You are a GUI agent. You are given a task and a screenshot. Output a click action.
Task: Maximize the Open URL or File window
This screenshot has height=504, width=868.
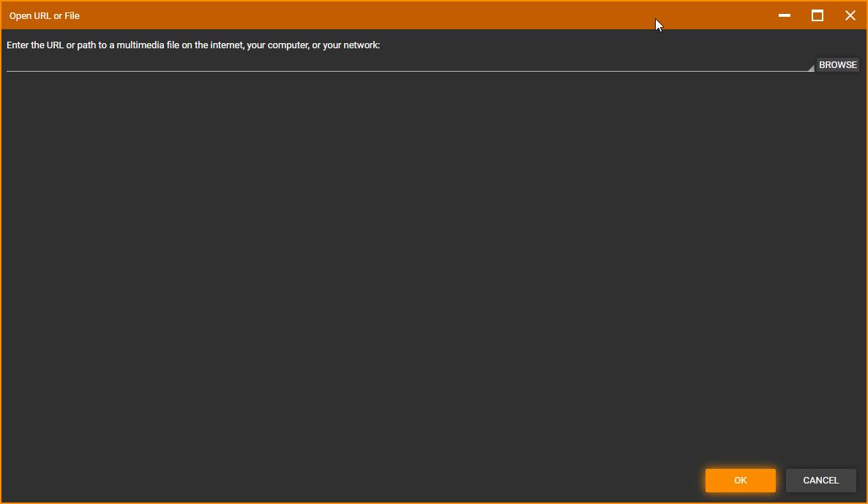click(818, 15)
